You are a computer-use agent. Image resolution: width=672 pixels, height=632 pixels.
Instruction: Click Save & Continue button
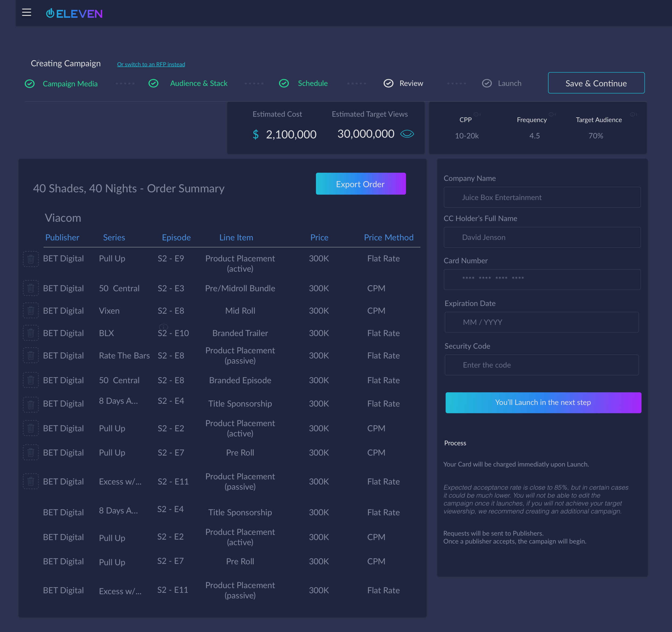(x=596, y=83)
